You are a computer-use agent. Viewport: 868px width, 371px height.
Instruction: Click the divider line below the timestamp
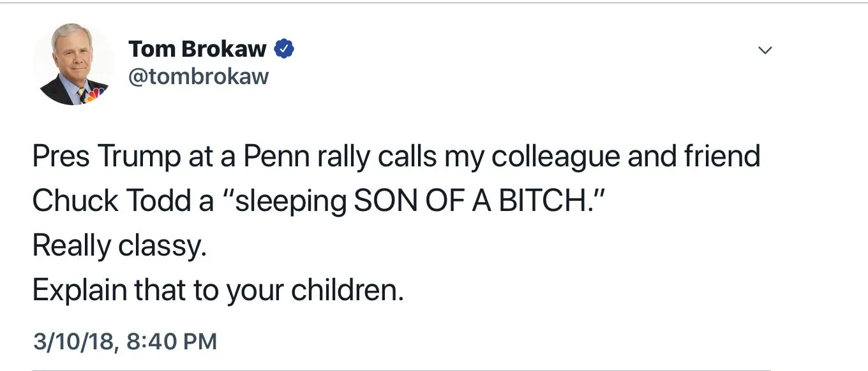[401, 370]
